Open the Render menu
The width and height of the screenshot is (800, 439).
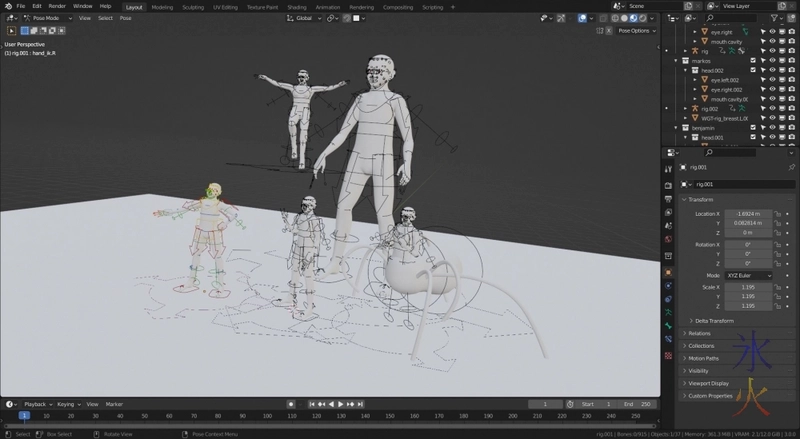[57, 6]
